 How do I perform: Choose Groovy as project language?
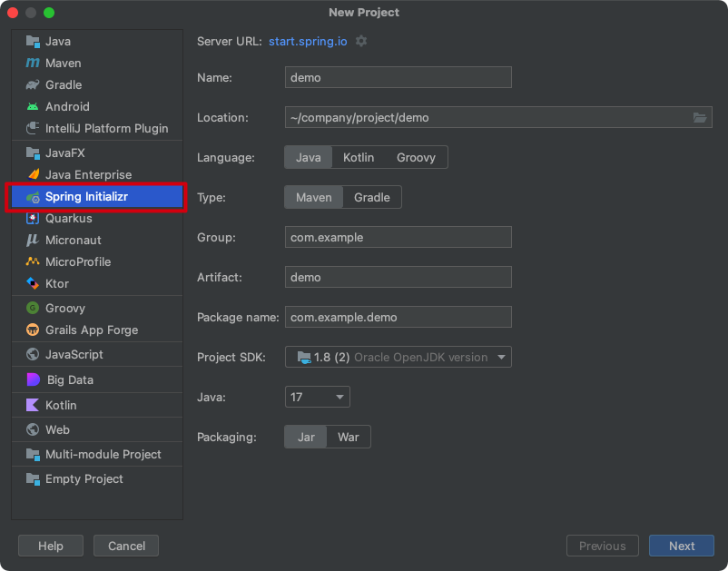click(416, 157)
